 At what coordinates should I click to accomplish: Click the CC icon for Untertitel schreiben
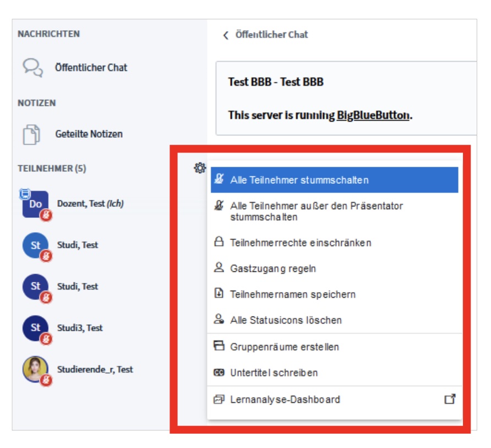coord(219,373)
